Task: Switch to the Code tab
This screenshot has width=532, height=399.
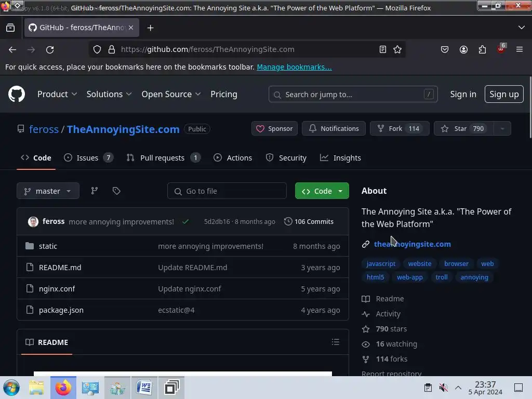Action: (36, 158)
